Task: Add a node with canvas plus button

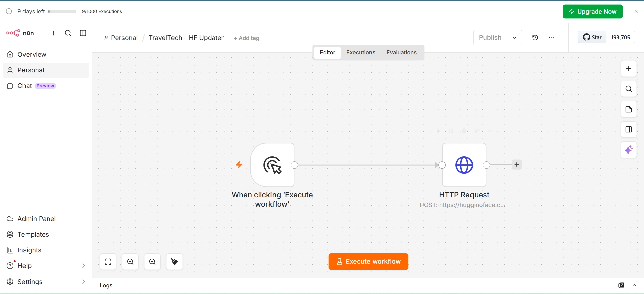Action: tap(629, 69)
